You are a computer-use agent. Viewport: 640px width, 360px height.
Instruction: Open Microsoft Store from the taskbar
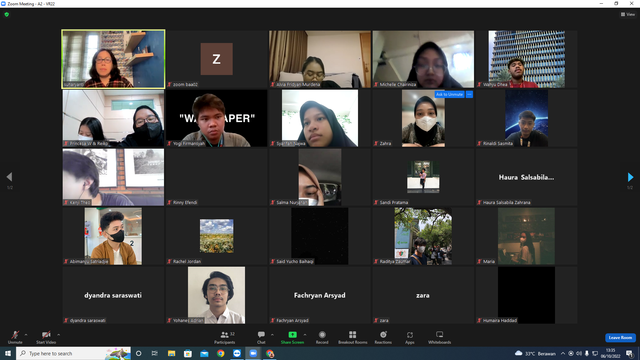(x=188, y=353)
